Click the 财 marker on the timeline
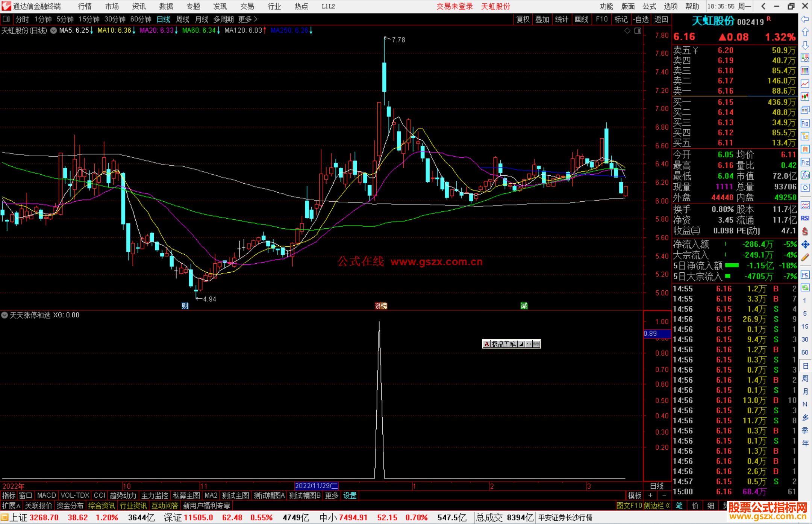 pos(185,306)
